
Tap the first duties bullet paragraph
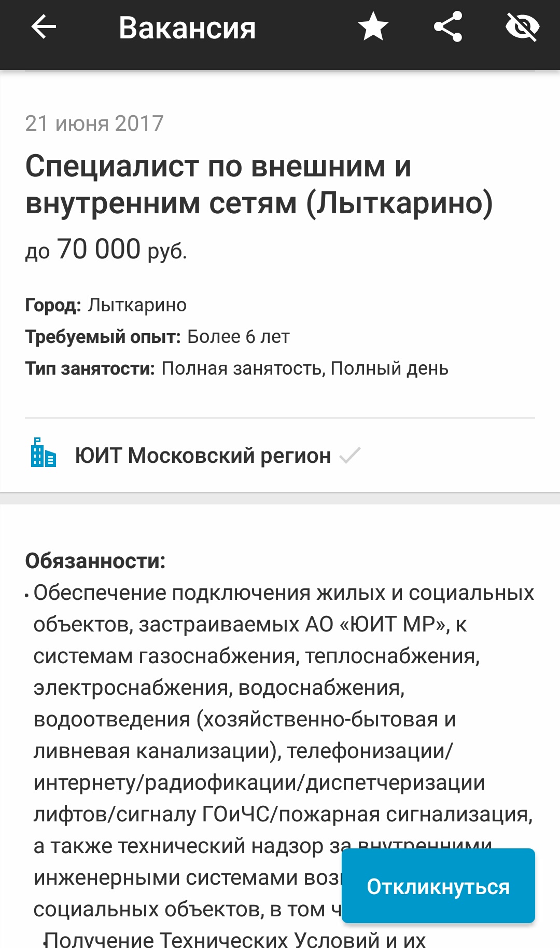coord(280,751)
